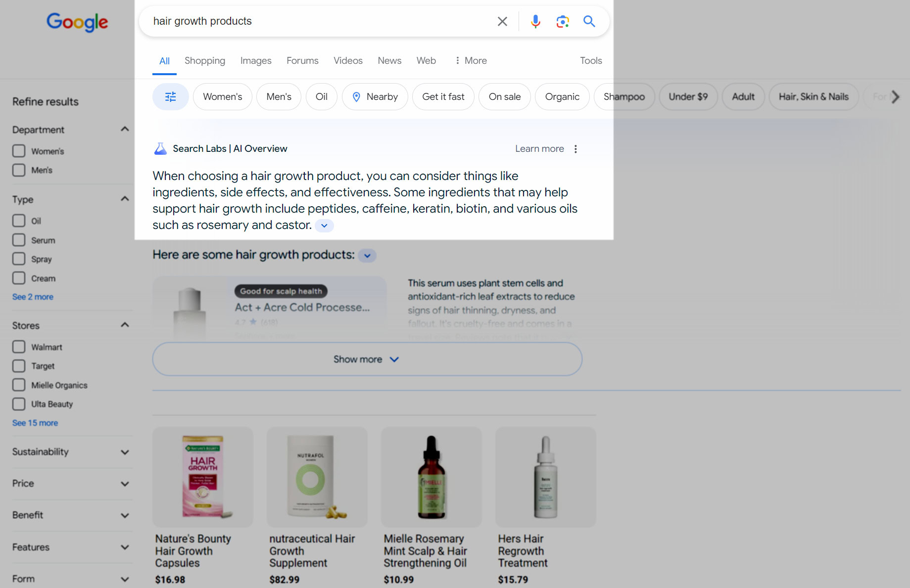Open Nature's Bounty Hair Growth Capsules image
910x588 pixels.
[x=203, y=477]
